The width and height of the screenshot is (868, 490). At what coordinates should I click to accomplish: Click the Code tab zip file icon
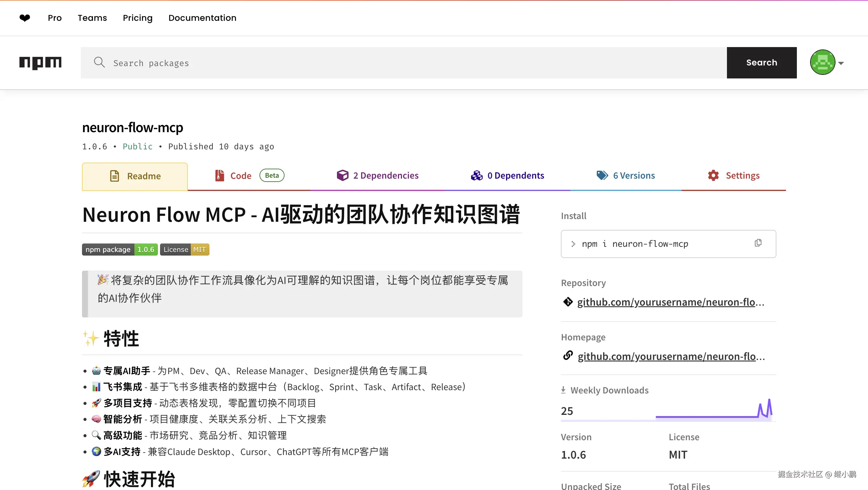tap(220, 175)
